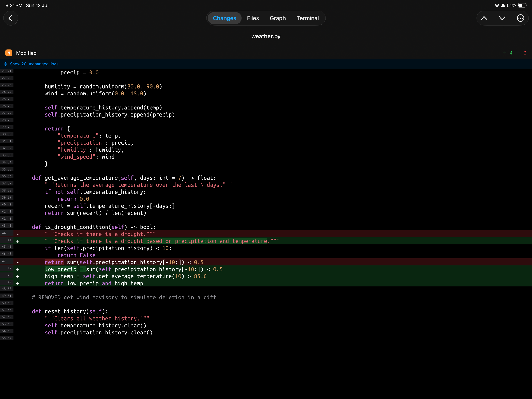Click the 'self.precipitation_history.clear()' line

[x=99, y=332]
